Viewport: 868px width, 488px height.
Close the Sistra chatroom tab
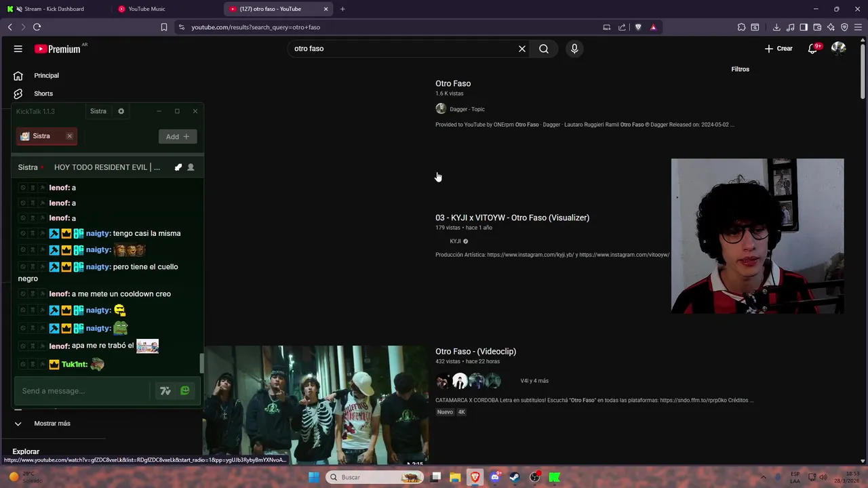[69, 136]
